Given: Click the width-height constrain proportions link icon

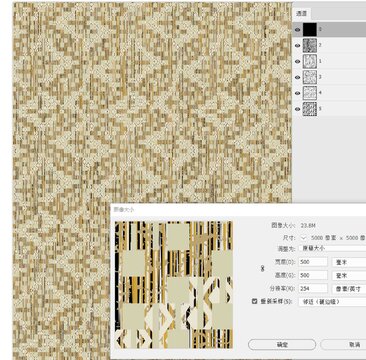Looking at the screenshot, I should pyautogui.click(x=262, y=268).
